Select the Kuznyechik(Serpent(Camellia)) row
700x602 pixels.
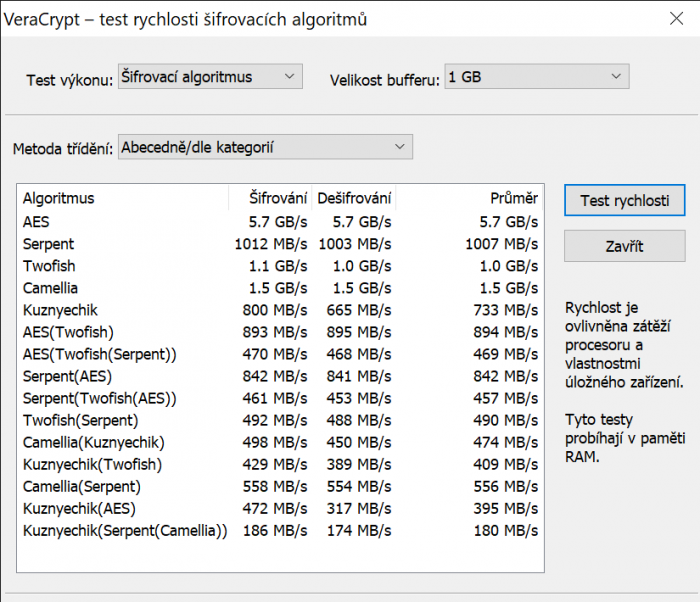[125, 530]
